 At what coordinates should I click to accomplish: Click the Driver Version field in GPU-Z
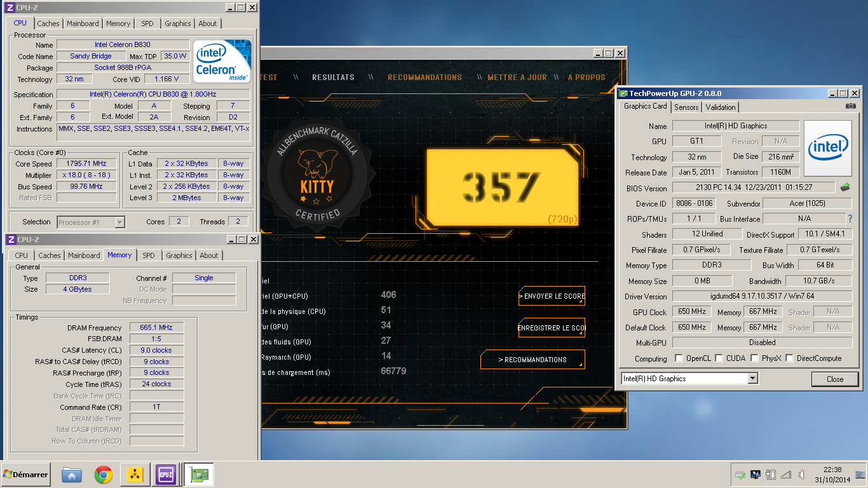(x=762, y=296)
